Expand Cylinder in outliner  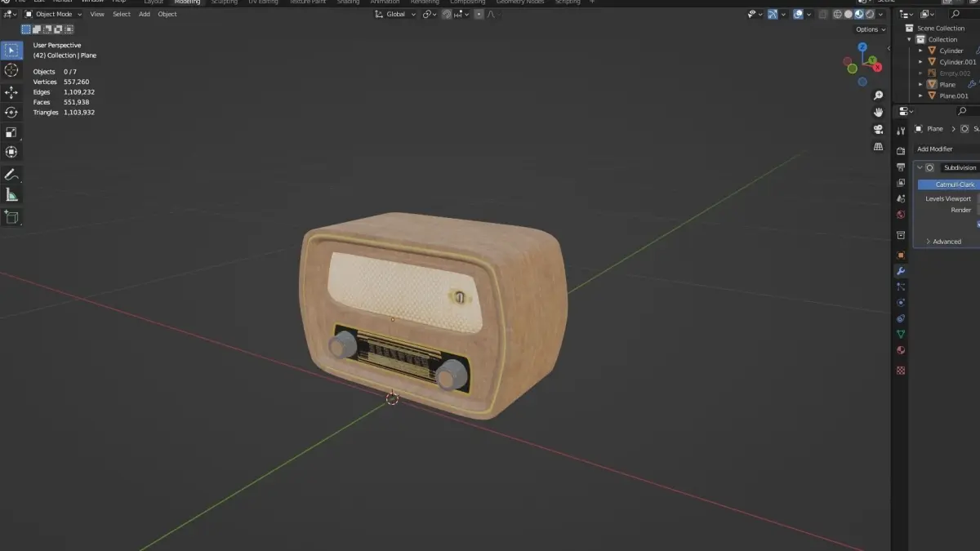[x=921, y=51]
